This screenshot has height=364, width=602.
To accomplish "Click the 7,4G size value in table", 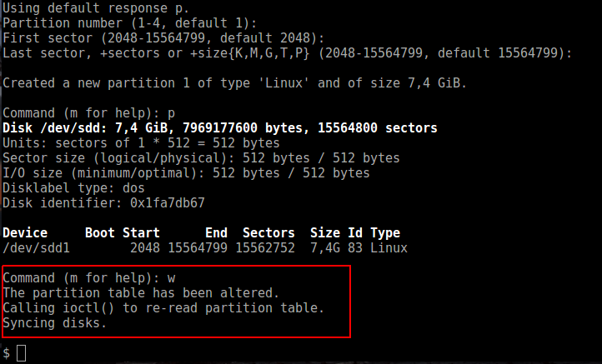I will 324,248.
